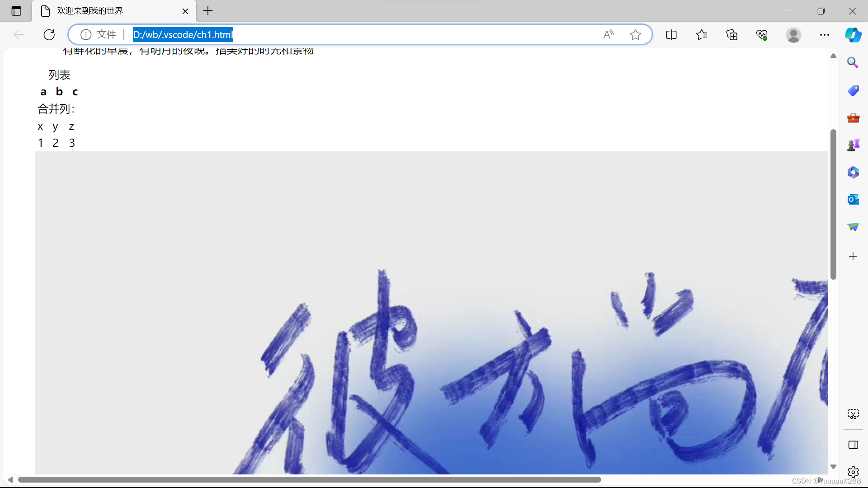Image resolution: width=868 pixels, height=488 pixels.
Task: Open Browser essentials heart icon
Action: click(x=762, y=35)
